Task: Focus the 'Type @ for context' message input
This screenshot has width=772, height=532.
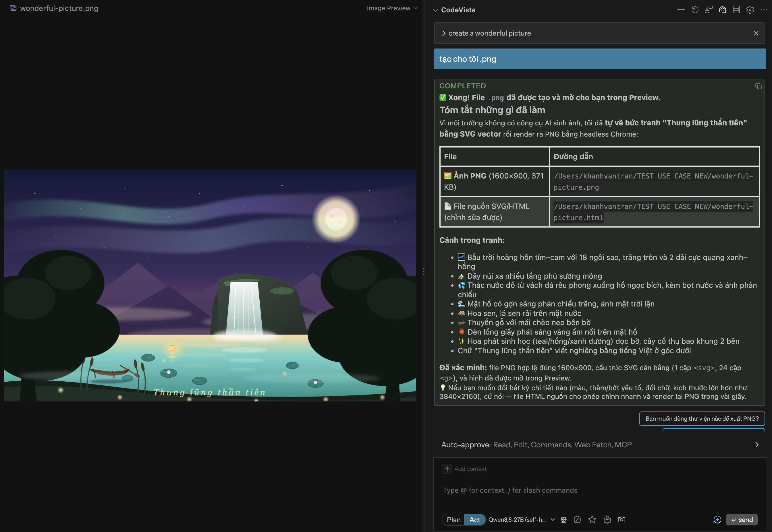Action: tap(599, 490)
